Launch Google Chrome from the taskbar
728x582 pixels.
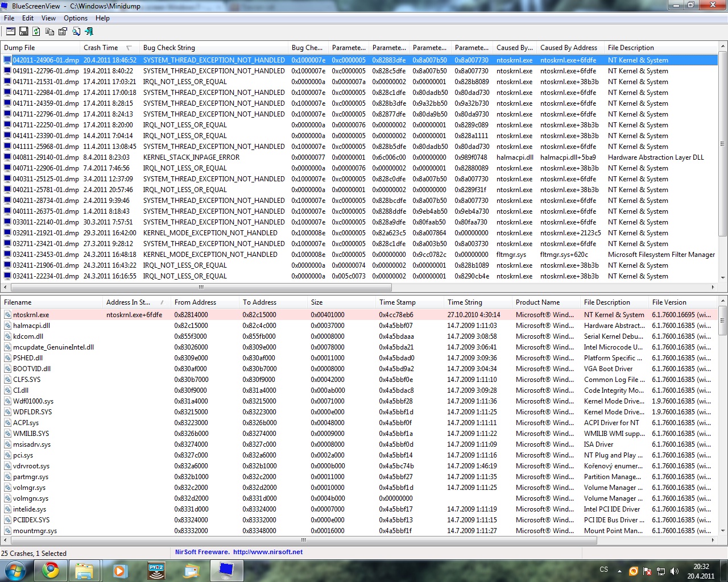[x=51, y=570]
